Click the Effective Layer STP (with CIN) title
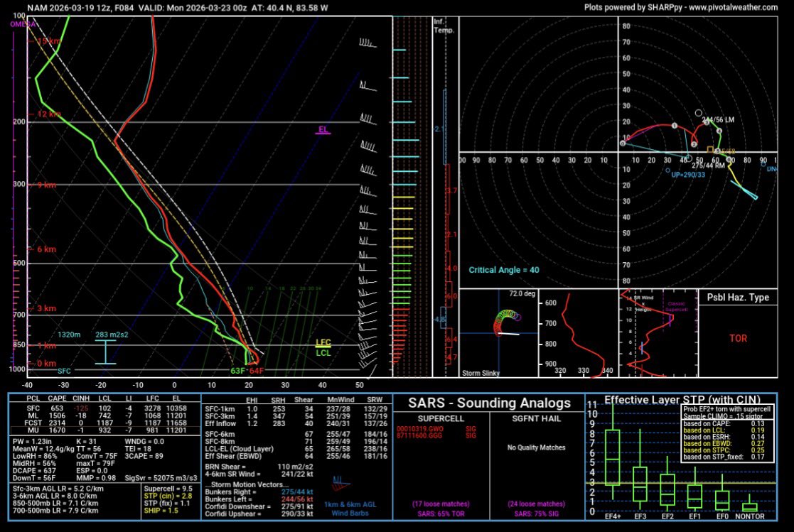Viewport: 794px width, 532px height. tap(682, 400)
